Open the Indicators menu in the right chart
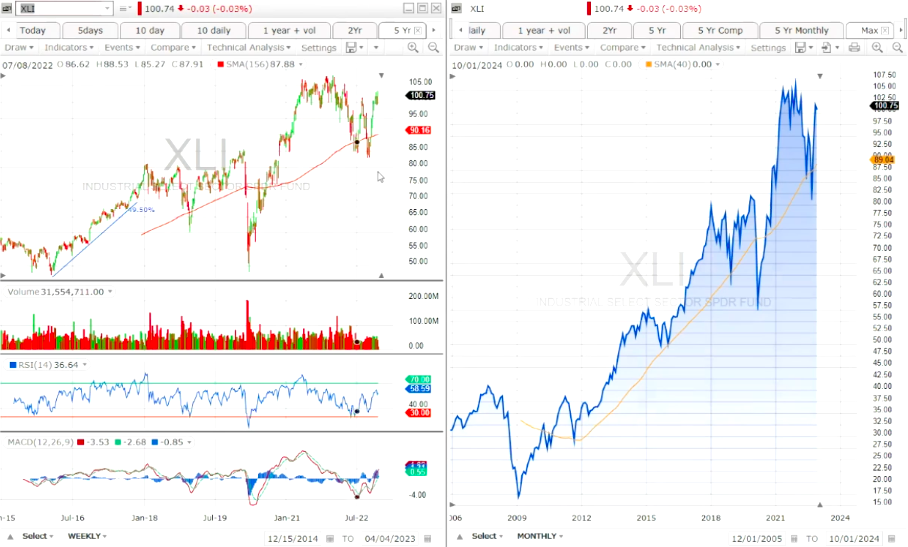This screenshot has width=908, height=547. 518,47
